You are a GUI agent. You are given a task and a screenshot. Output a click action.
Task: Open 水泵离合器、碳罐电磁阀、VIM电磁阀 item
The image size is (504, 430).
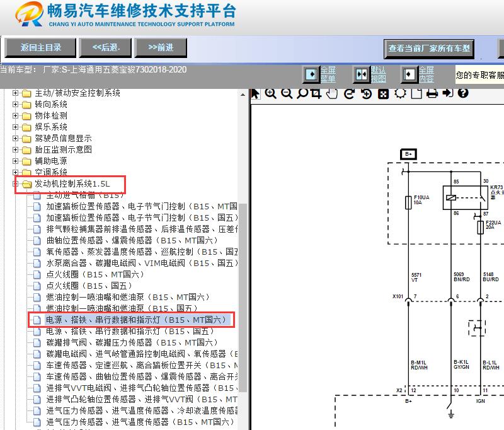pos(142,263)
